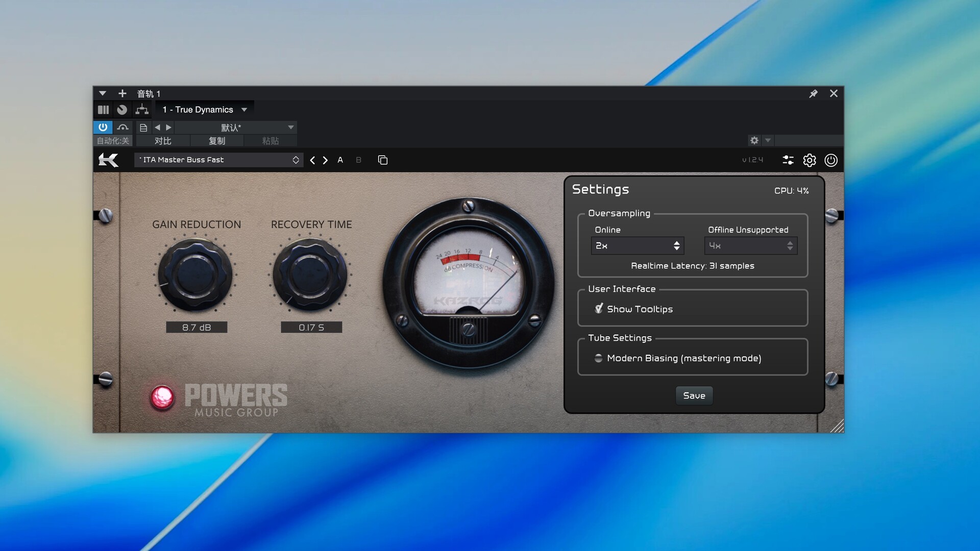
Task: Click the 对比 compare menu item
Action: pyautogui.click(x=163, y=141)
